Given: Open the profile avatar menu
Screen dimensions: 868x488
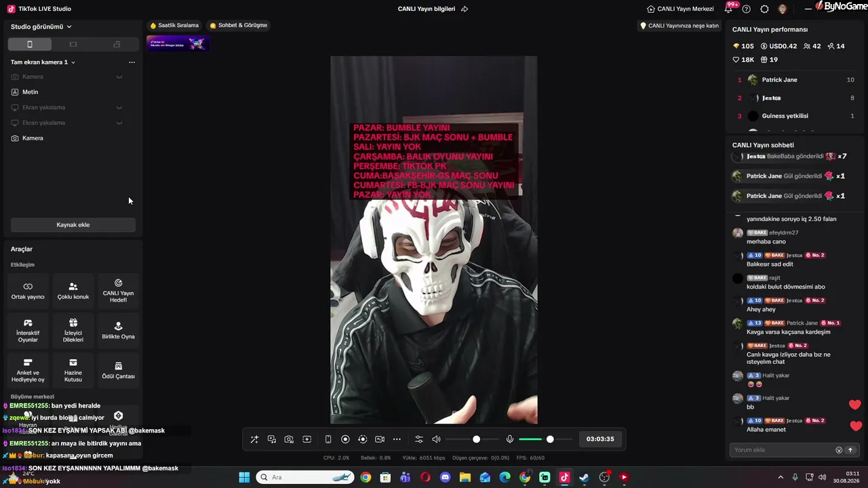Looking at the screenshot, I should tap(783, 9).
